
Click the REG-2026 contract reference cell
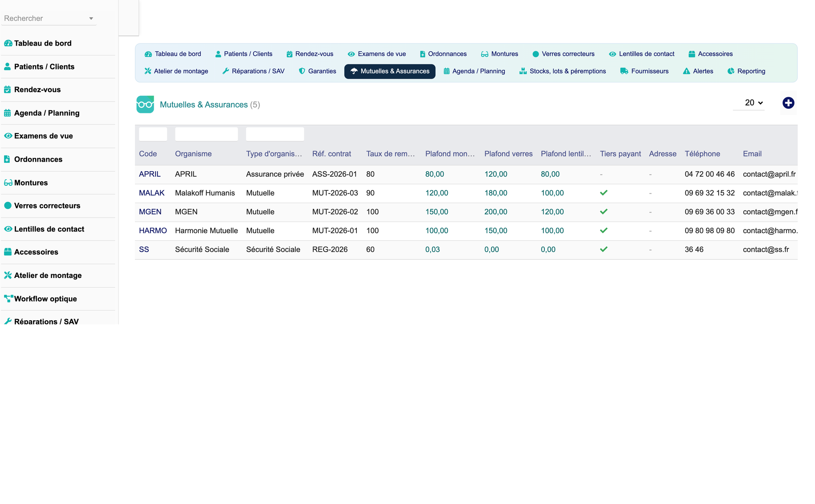coord(330,249)
